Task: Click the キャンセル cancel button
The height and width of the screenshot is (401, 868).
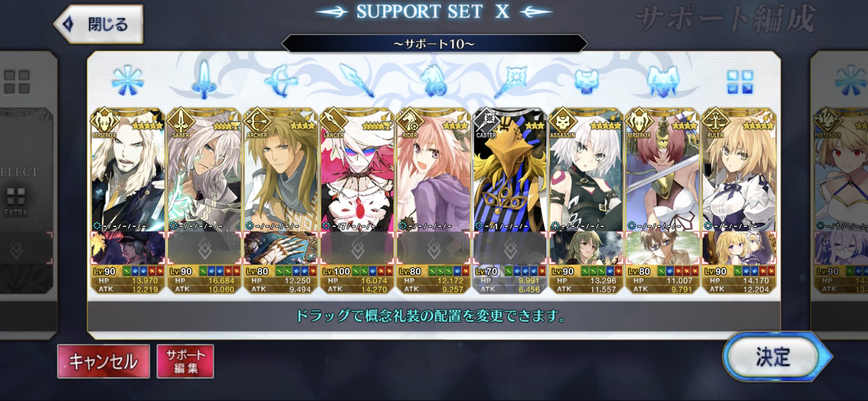Action: pos(103,361)
